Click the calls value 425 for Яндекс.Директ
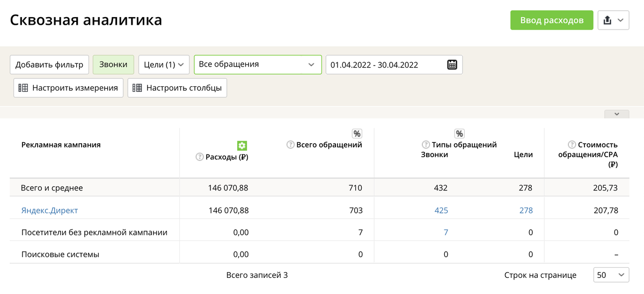Image resolution: width=644 pixels, height=294 pixels. coord(441,210)
